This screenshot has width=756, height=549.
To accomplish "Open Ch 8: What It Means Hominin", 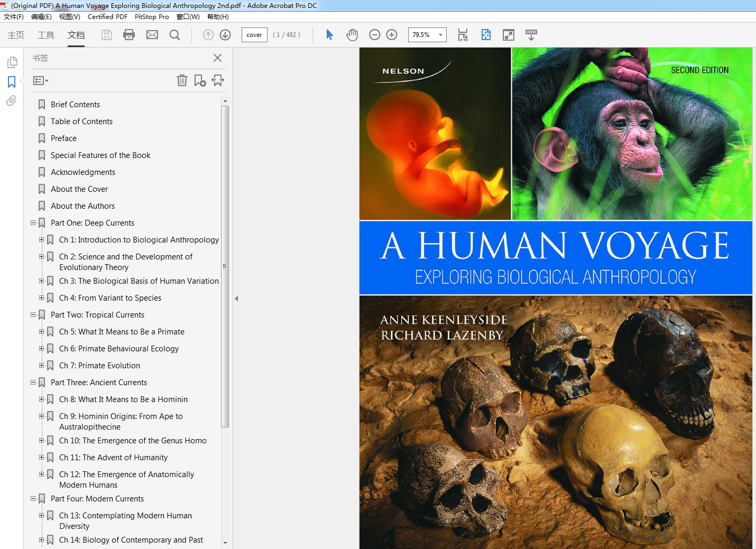I will [x=123, y=399].
